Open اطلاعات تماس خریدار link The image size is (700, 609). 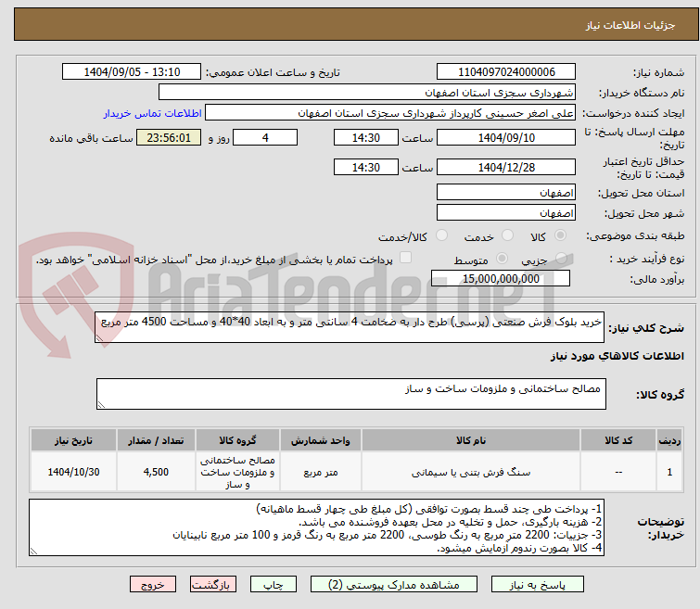pos(153,113)
